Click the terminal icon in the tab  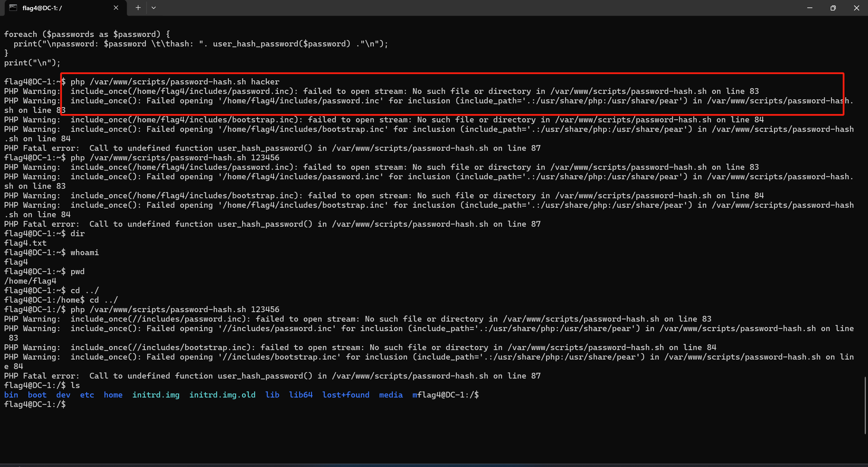[13, 8]
